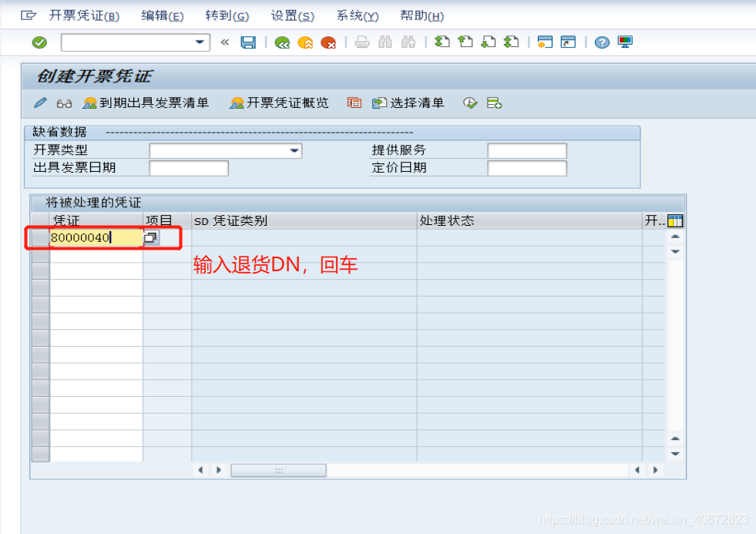This screenshot has width=756, height=534.
Task: Open the 转到(G) menu
Action: point(227,16)
